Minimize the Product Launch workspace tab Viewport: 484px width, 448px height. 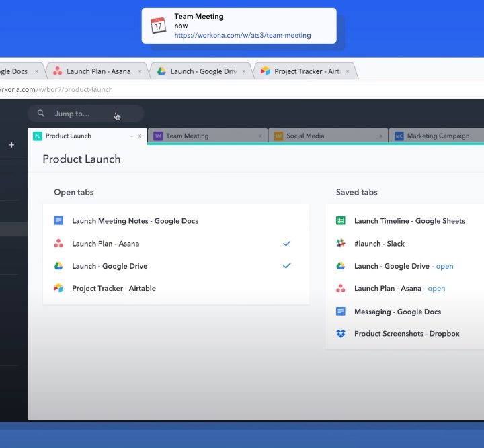(132, 136)
